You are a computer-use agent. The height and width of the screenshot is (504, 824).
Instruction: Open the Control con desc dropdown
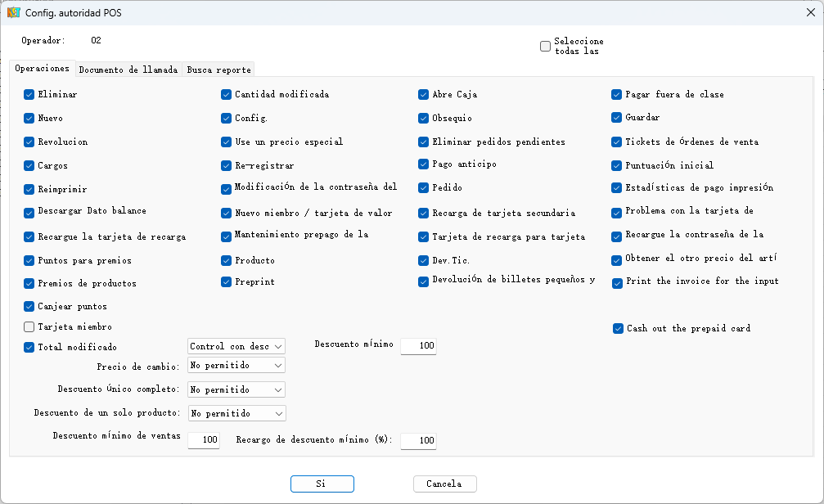[x=236, y=347]
